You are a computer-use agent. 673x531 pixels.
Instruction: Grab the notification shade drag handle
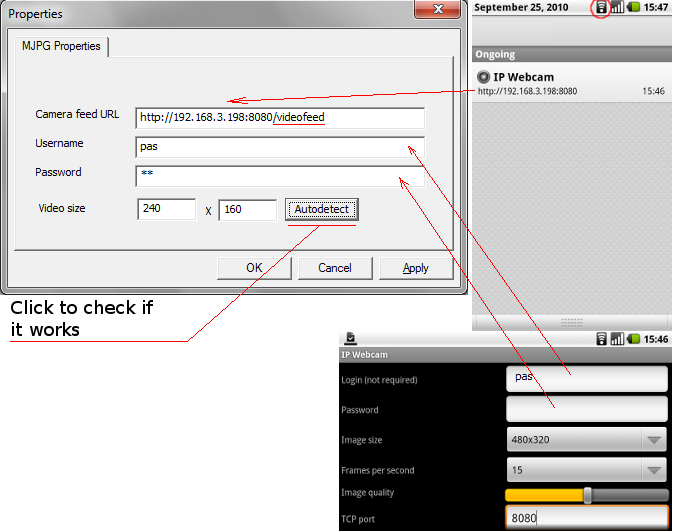click(x=572, y=322)
